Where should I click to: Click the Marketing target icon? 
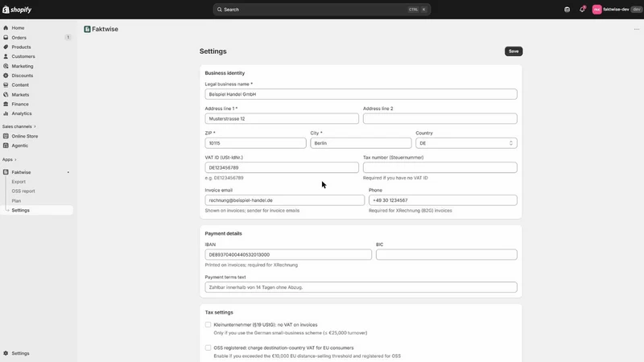click(6, 66)
